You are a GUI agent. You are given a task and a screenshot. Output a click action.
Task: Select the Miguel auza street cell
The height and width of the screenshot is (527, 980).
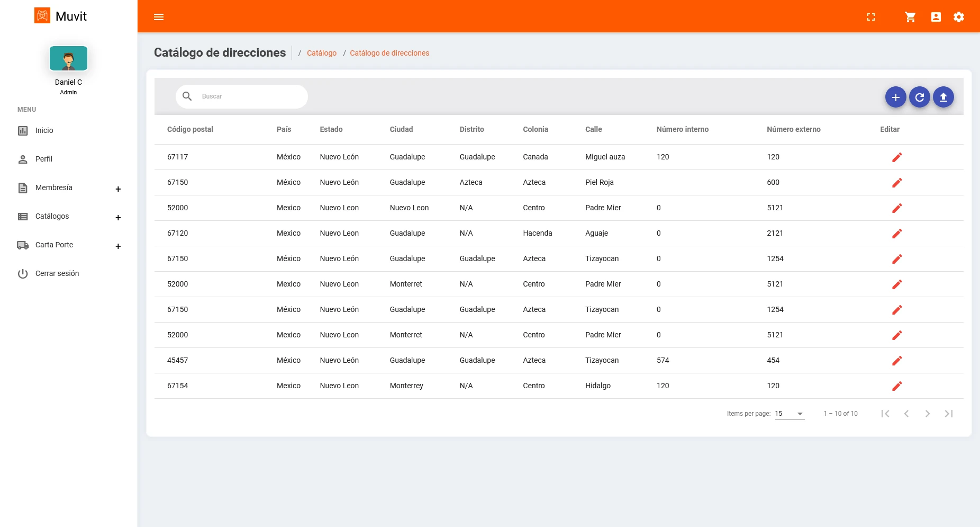click(605, 157)
